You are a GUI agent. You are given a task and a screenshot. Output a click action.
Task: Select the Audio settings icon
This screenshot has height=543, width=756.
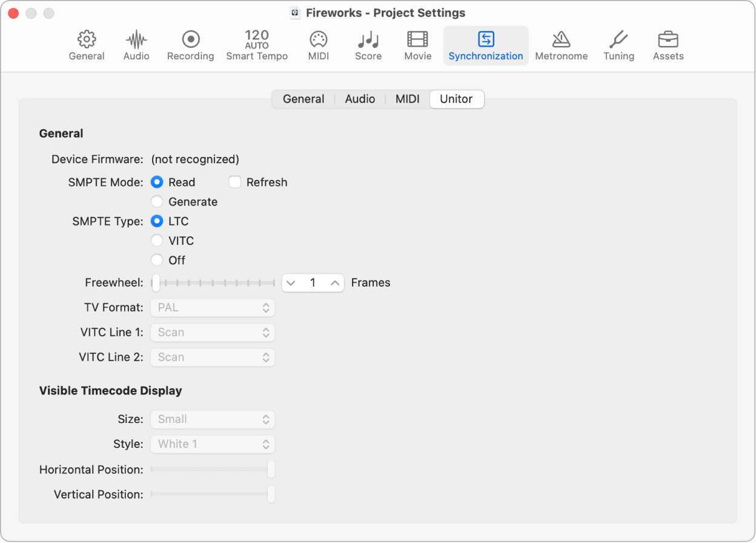[136, 44]
